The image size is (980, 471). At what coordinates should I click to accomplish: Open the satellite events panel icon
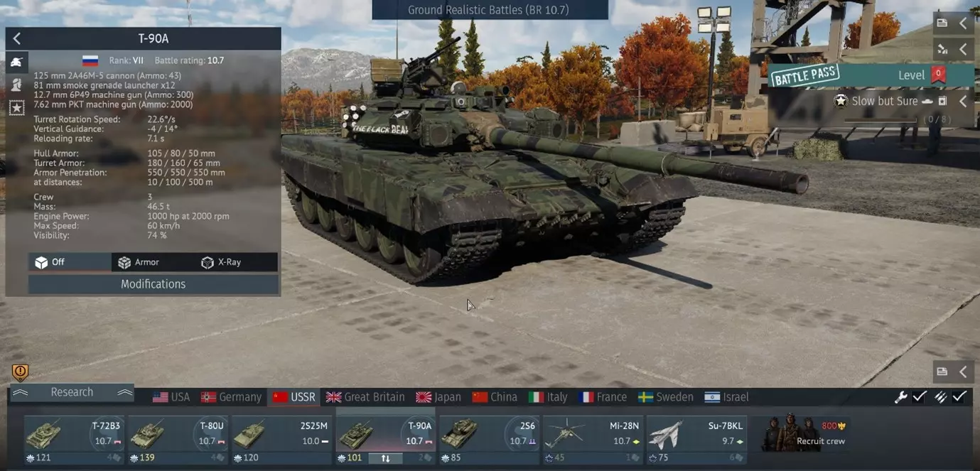942,49
